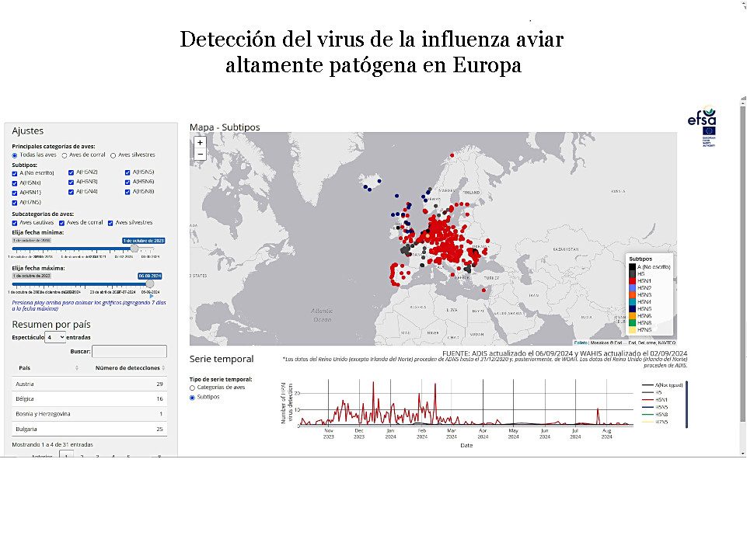Image resolution: width=747 pixels, height=560 pixels.
Task: Toggle the A(H5N3) subtype checkbox
Action: click(x=71, y=183)
